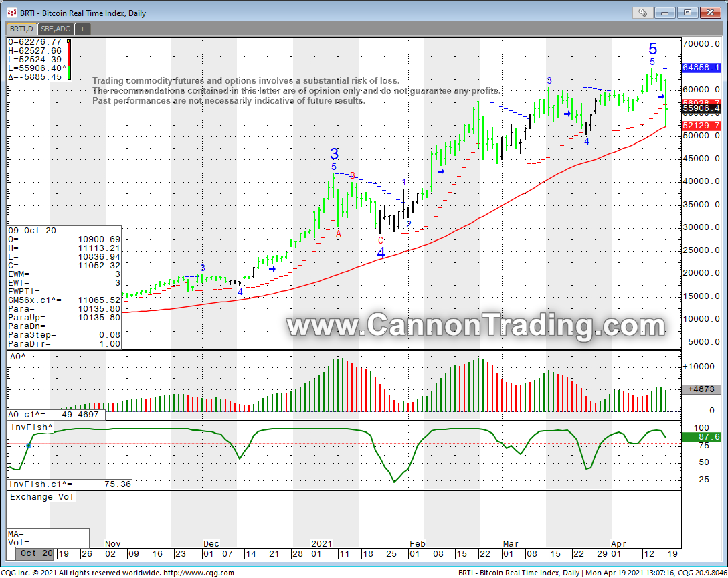This screenshot has height=578, width=728.
Task: Add a new chart tab with plus
Action: tap(82, 29)
